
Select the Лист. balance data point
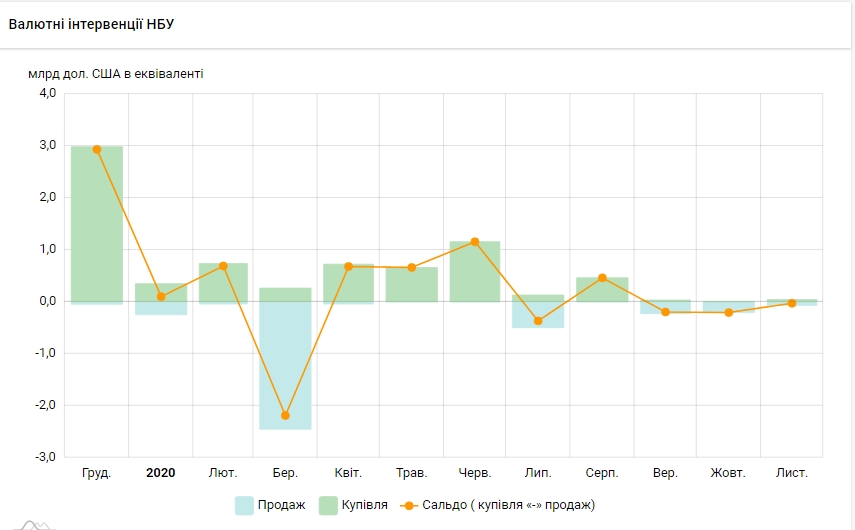click(792, 303)
